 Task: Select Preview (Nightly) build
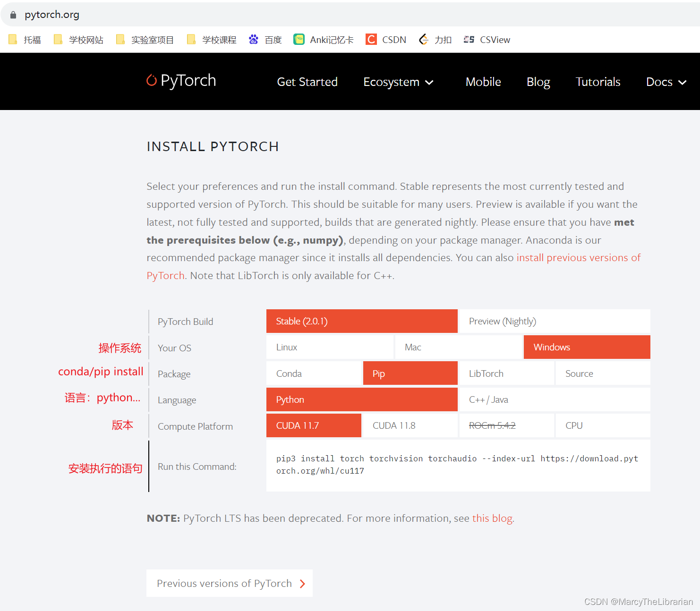coord(555,321)
